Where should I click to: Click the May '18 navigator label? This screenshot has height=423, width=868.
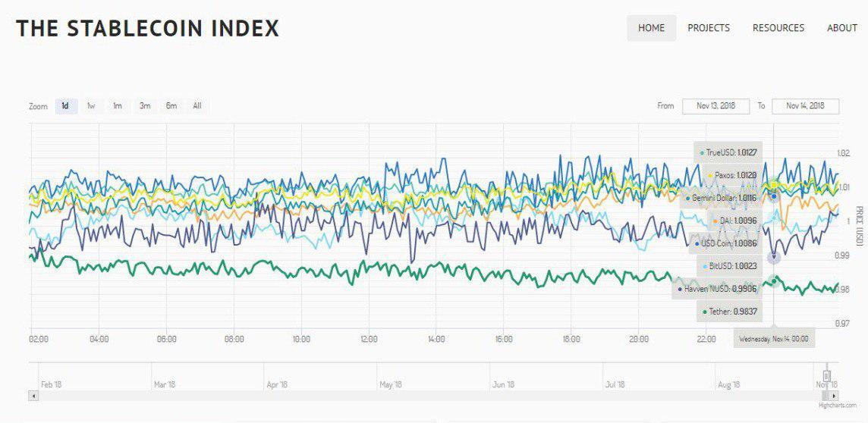[x=391, y=384]
